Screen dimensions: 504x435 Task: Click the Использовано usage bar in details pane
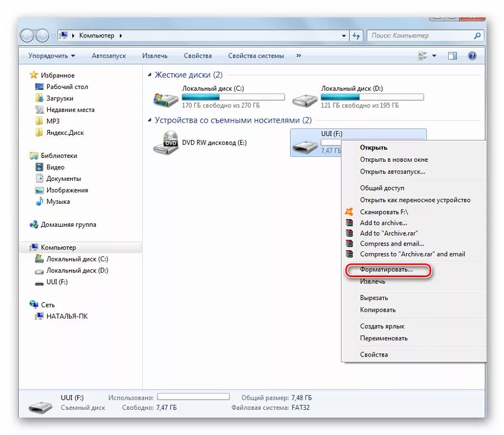click(194, 397)
